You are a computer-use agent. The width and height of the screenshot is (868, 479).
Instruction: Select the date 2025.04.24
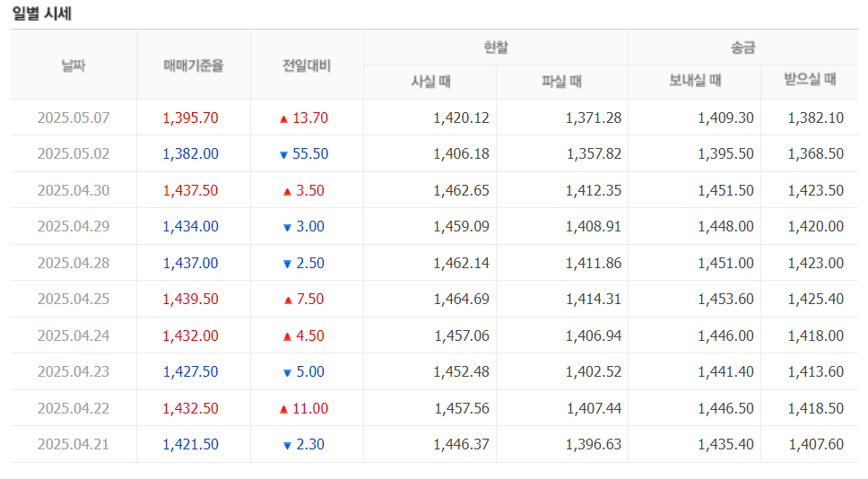(x=74, y=335)
